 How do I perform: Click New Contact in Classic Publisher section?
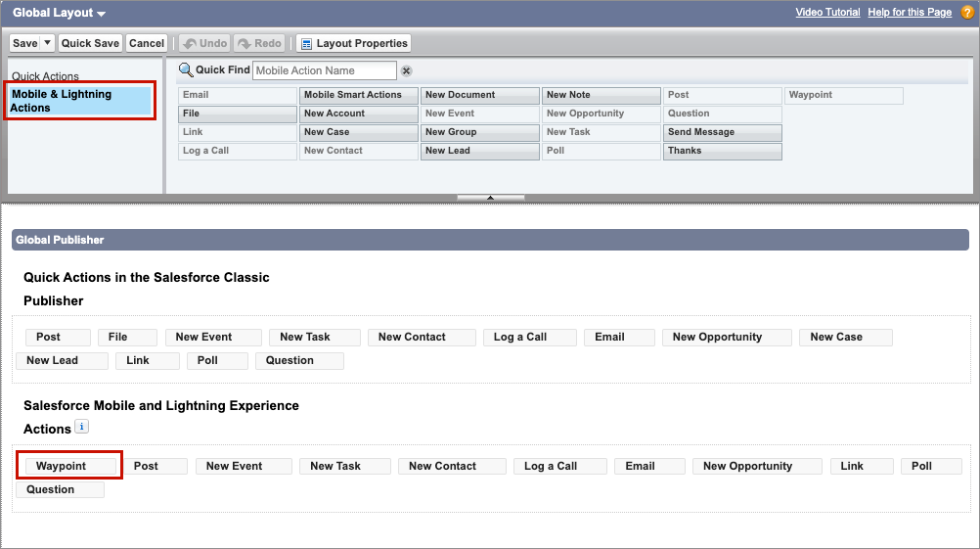pos(422,337)
